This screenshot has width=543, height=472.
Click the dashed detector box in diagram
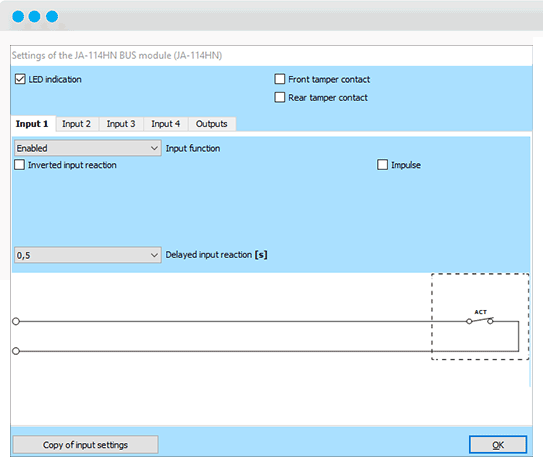(480, 317)
